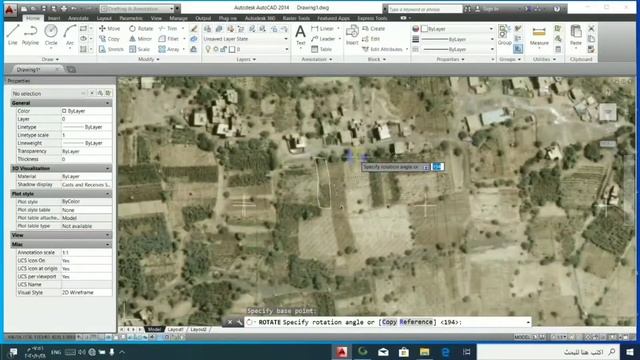Open the Annotate ribbon tab

click(78, 18)
